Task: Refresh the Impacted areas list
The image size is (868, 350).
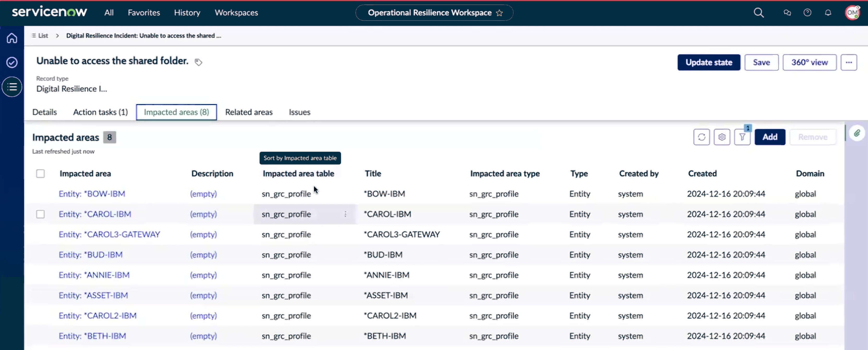Action: (702, 137)
